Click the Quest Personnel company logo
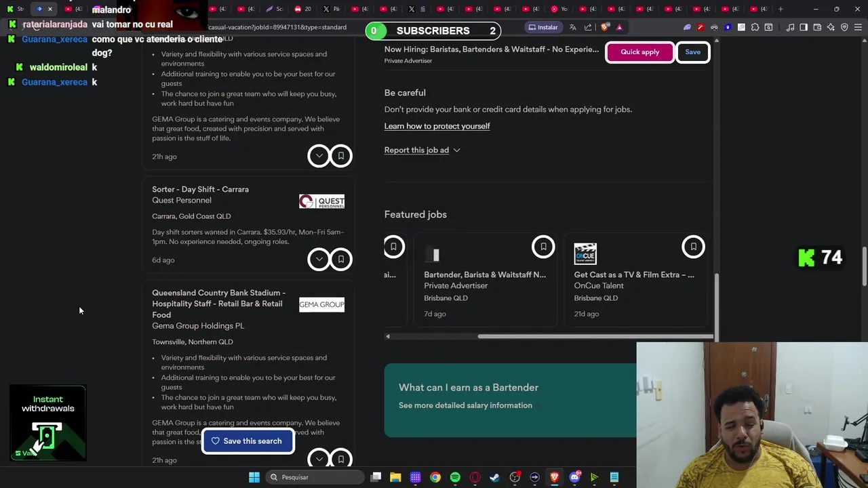Image resolution: width=868 pixels, height=488 pixels. (x=321, y=201)
